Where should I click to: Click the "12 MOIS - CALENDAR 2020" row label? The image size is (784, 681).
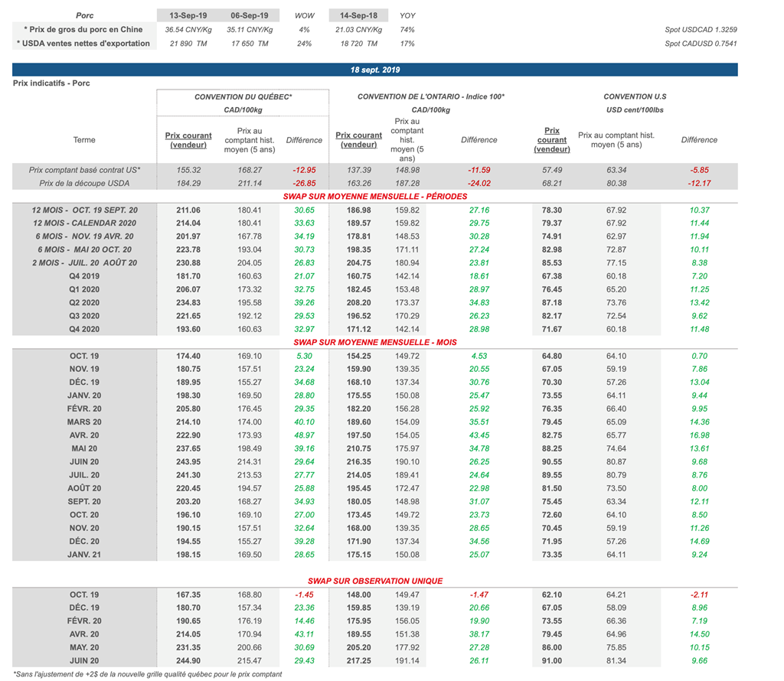[x=84, y=223]
